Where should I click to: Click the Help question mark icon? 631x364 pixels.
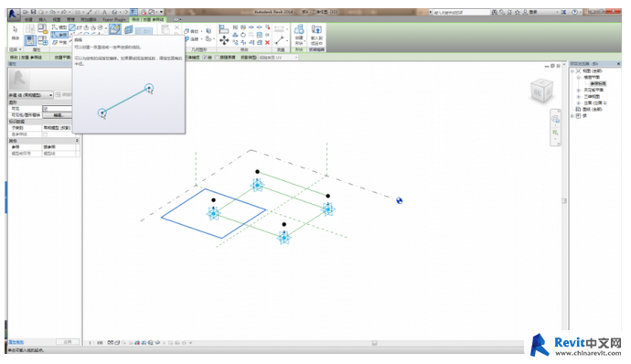tap(574, 12)
